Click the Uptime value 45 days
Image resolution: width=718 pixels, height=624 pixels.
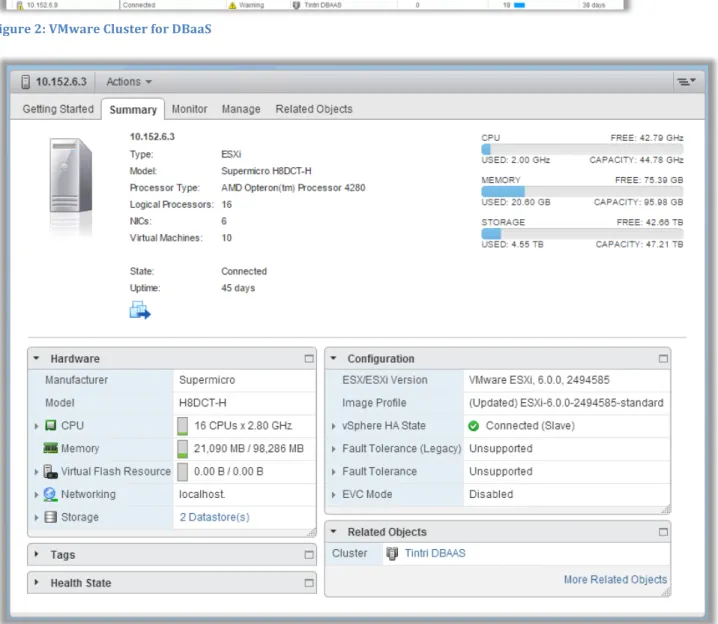pyautogui.click(x=238, y=288)
